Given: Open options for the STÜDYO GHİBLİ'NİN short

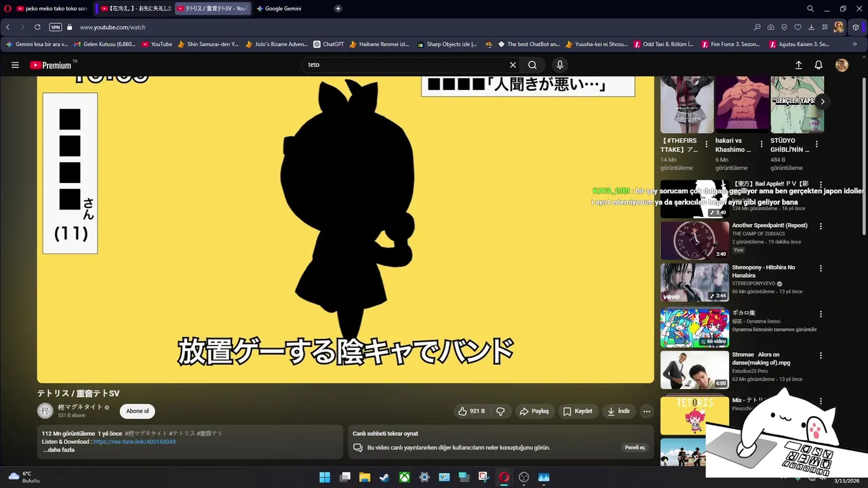Looking at the screenshot, I should pos(816,144).
